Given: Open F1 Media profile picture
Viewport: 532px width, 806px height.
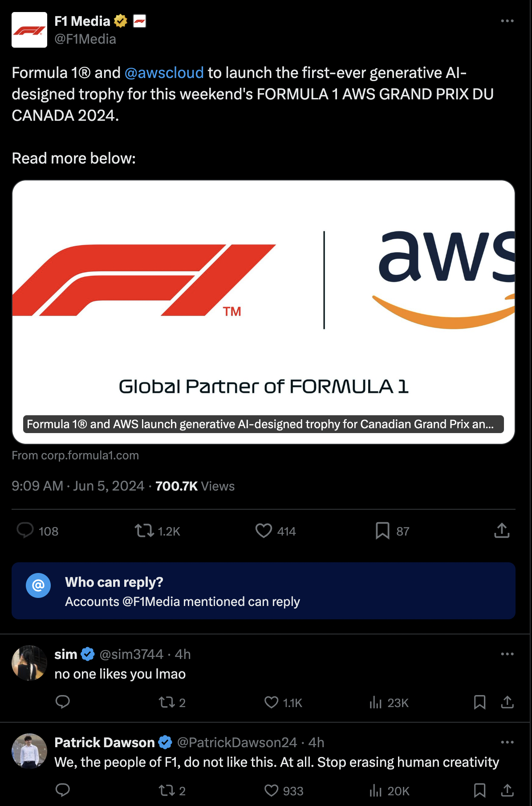Looking at the screenshot, I should [29, 30].
